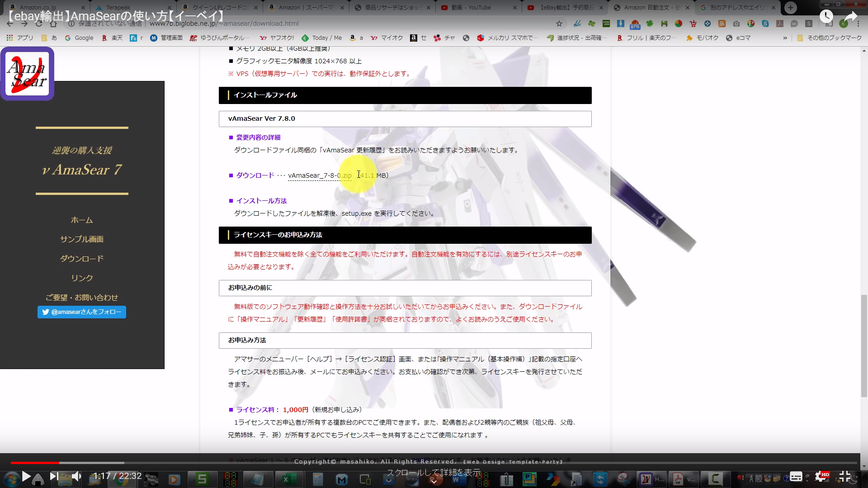This screenshot has width=868, height=488.
Task: Download vAmaSear_7-8-0.zip file link
Action: 320,175
